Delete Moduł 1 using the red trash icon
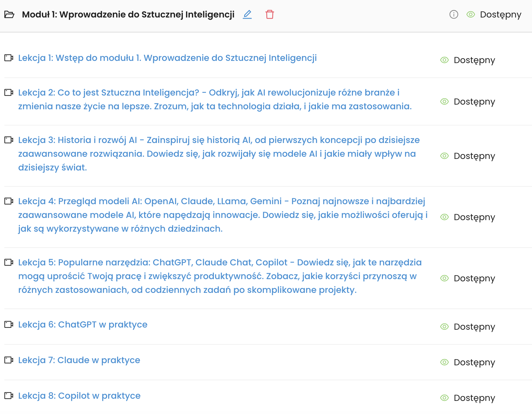 pyautogui.click(x=270, y=14)
